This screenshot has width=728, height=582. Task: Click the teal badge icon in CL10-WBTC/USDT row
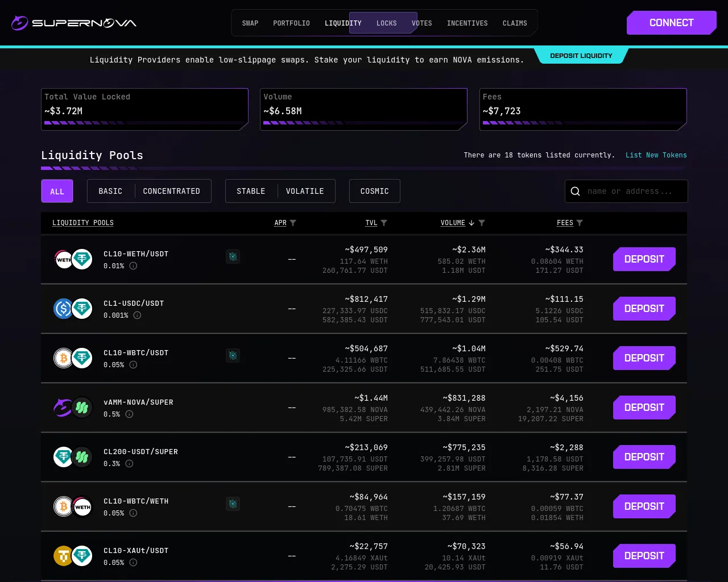233,356
